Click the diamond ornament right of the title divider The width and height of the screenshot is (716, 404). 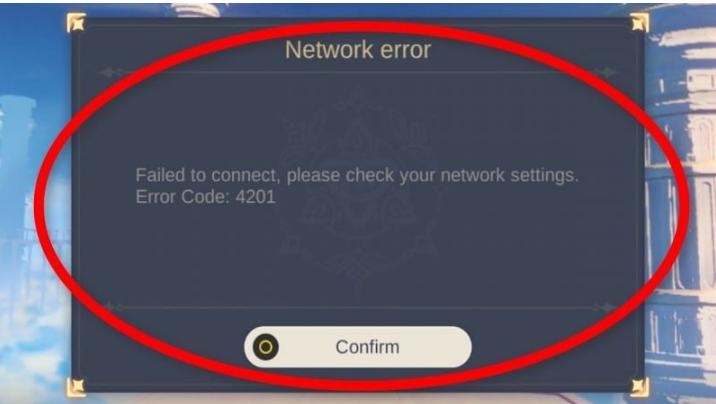pos(606,72)
